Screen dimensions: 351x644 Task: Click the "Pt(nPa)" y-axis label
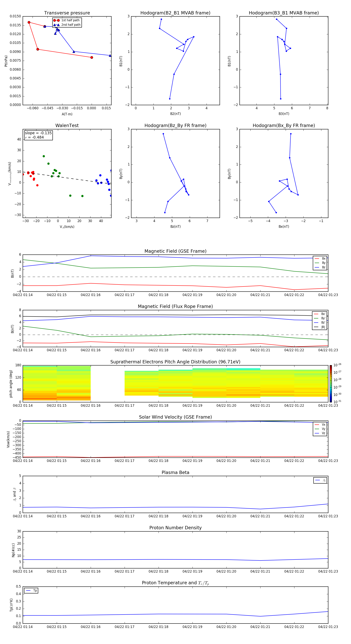[6, 61]
